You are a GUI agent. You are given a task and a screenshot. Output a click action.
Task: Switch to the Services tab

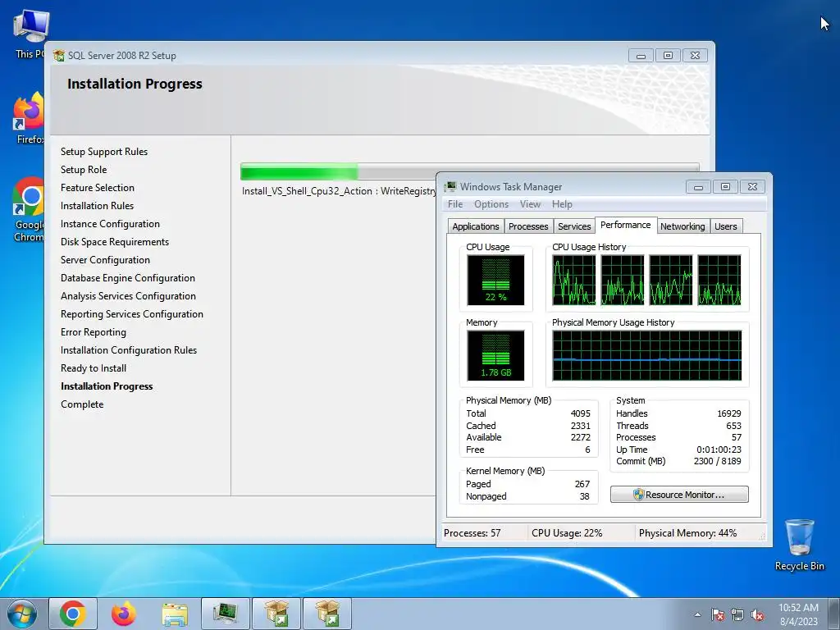point(574,226)
